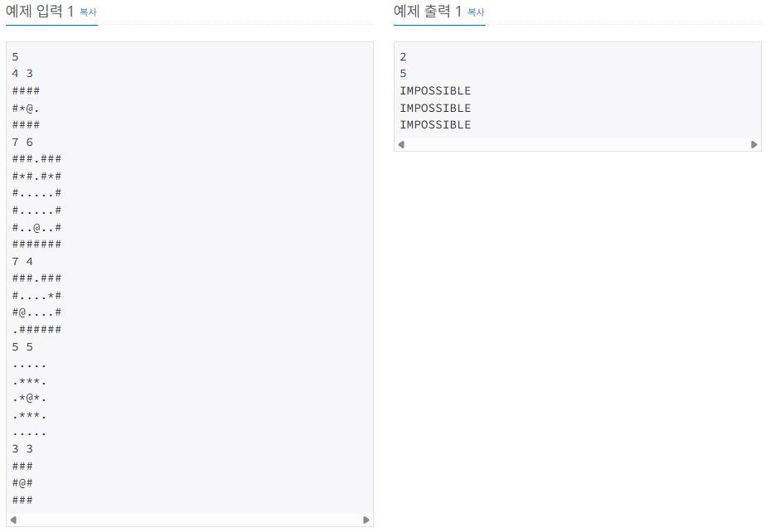The image size is (770, 532).
Task: Place cursor on the "4 3" input line
Action: pyautogui.click(x=22, y=74)
